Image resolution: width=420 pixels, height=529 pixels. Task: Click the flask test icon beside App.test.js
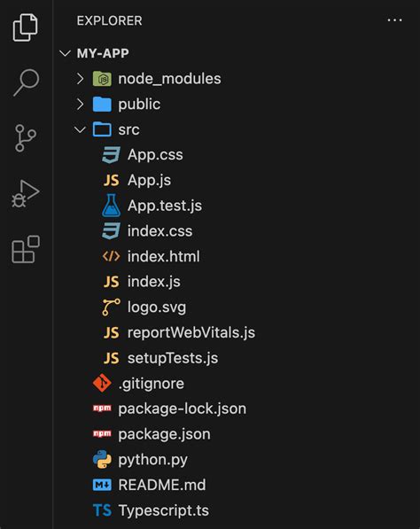[x=111, y=206]
